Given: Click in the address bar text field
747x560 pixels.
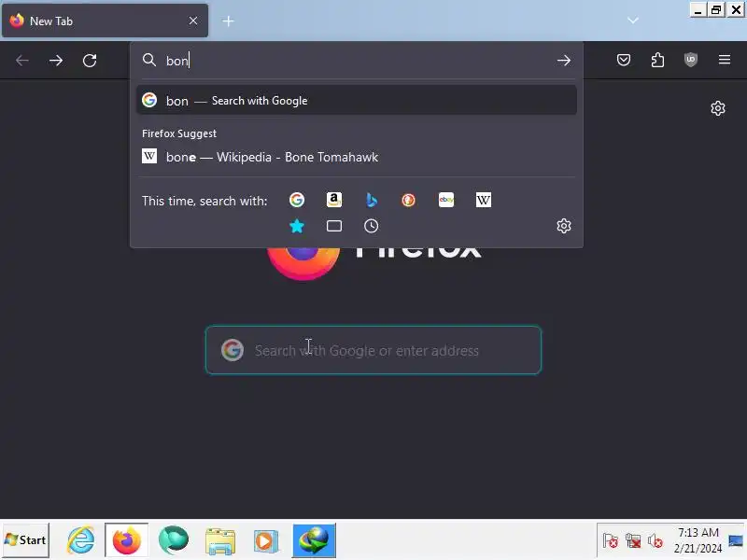Looking at the screenshot, I should tap(357, 61).
